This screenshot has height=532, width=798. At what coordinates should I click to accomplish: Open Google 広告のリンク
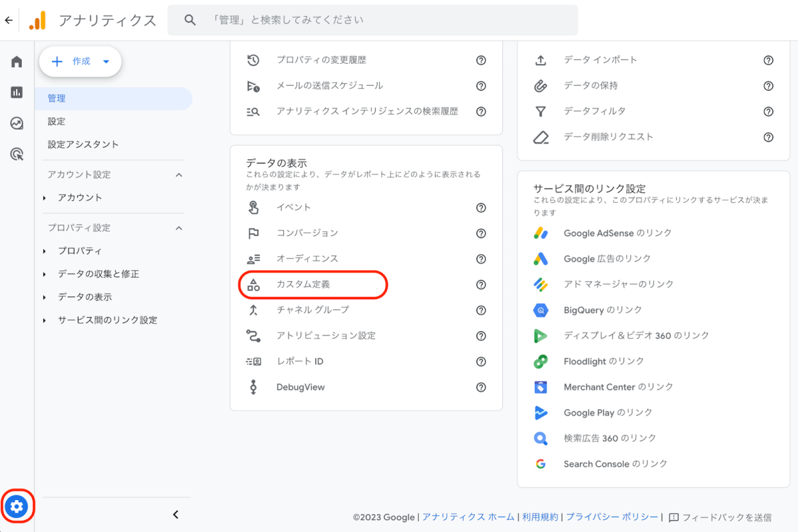coord(607,259)
